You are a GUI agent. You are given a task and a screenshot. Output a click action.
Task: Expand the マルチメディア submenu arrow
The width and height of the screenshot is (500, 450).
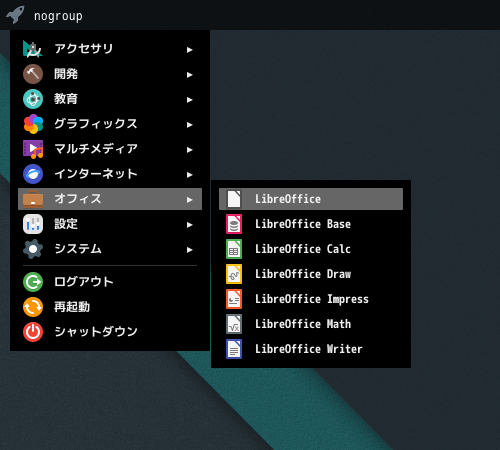pyautogui.click(x=189, y=150)
